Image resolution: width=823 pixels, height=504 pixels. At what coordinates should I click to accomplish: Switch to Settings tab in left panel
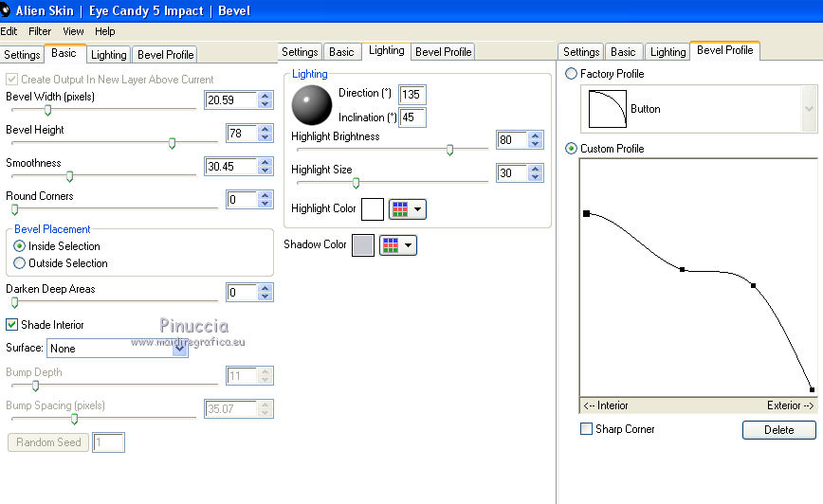point(22,55)
